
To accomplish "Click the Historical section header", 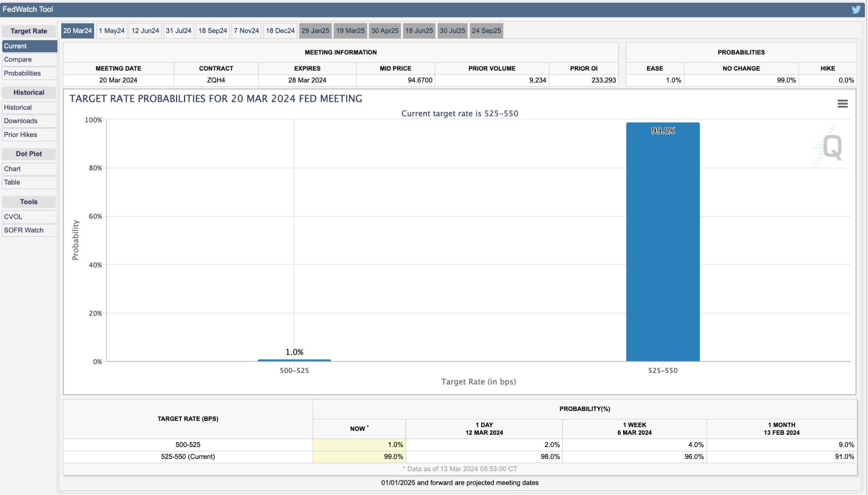I will point(29,92).
